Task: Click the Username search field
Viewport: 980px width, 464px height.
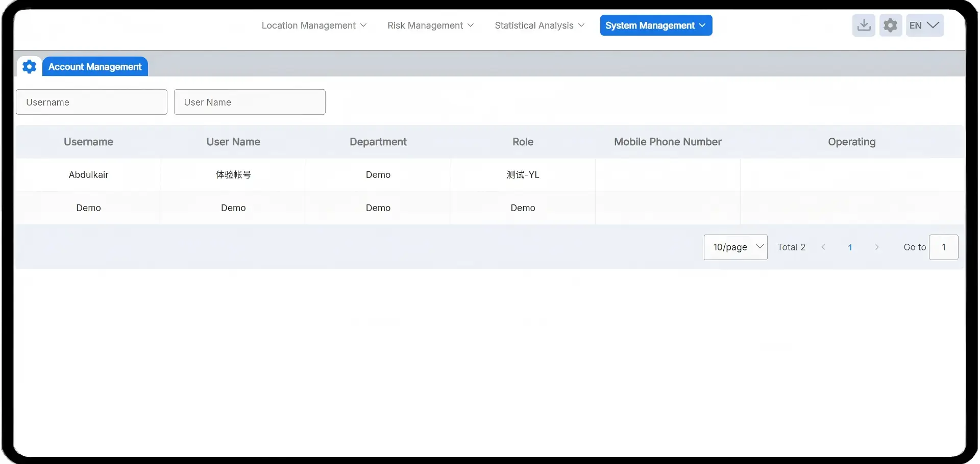Action: [91, 102]
